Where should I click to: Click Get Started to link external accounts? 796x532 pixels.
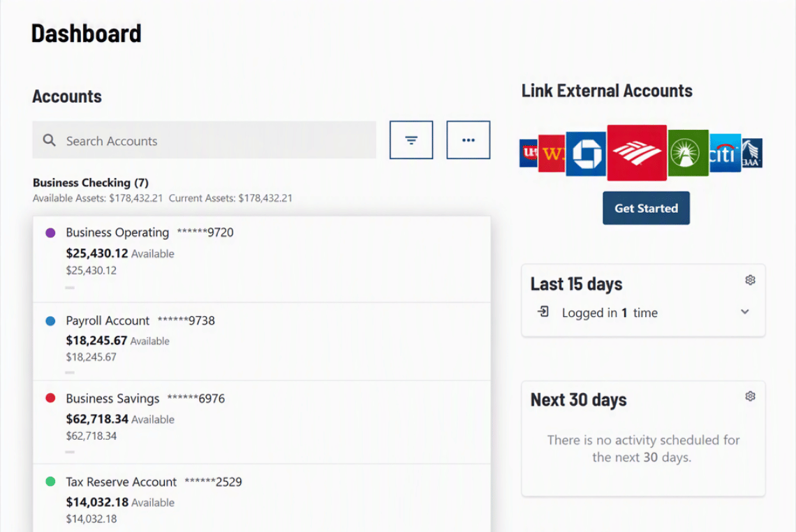point(647,208)
